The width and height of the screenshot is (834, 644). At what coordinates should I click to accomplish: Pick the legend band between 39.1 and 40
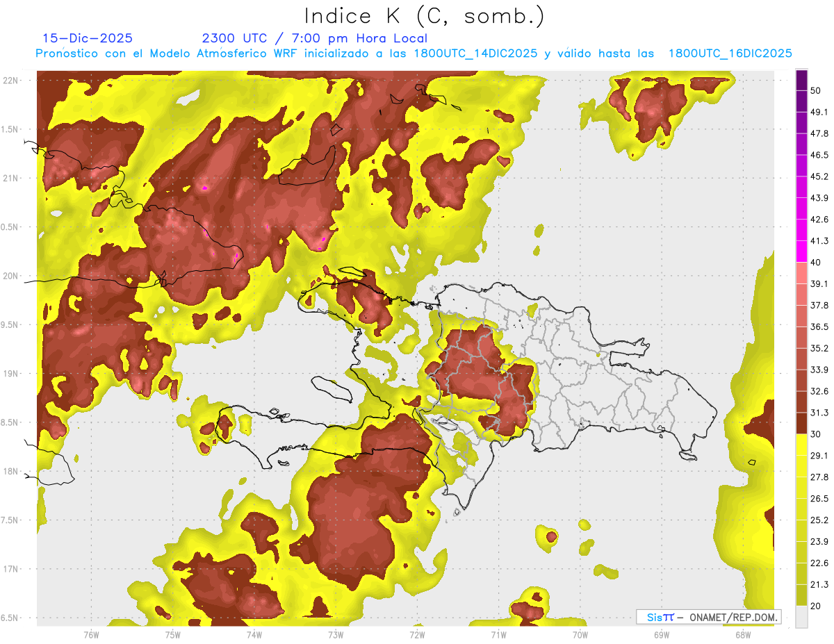[x=801, y=273]
